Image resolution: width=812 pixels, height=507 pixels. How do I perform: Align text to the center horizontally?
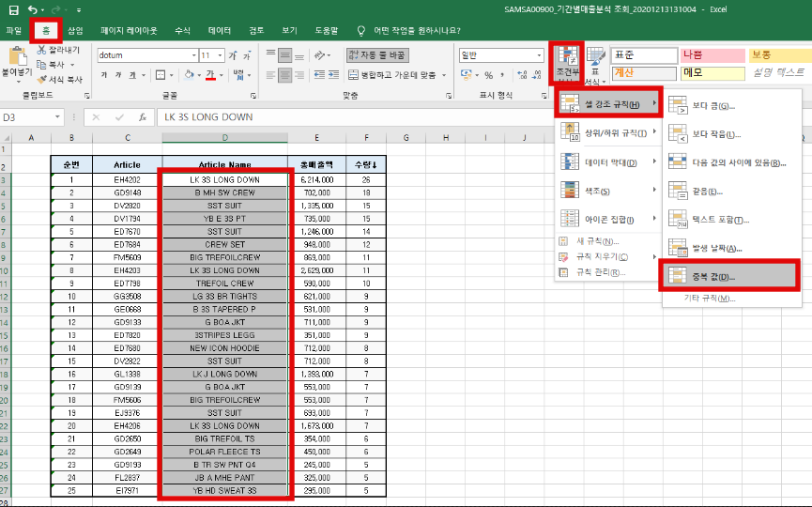pos(284,75)
